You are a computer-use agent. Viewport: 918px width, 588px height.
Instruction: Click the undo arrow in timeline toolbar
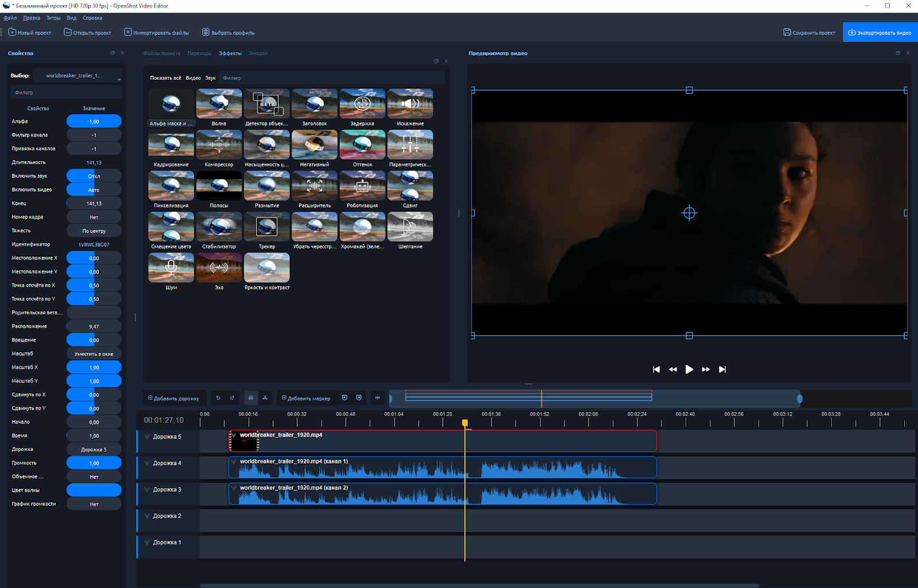pos(218,398)
